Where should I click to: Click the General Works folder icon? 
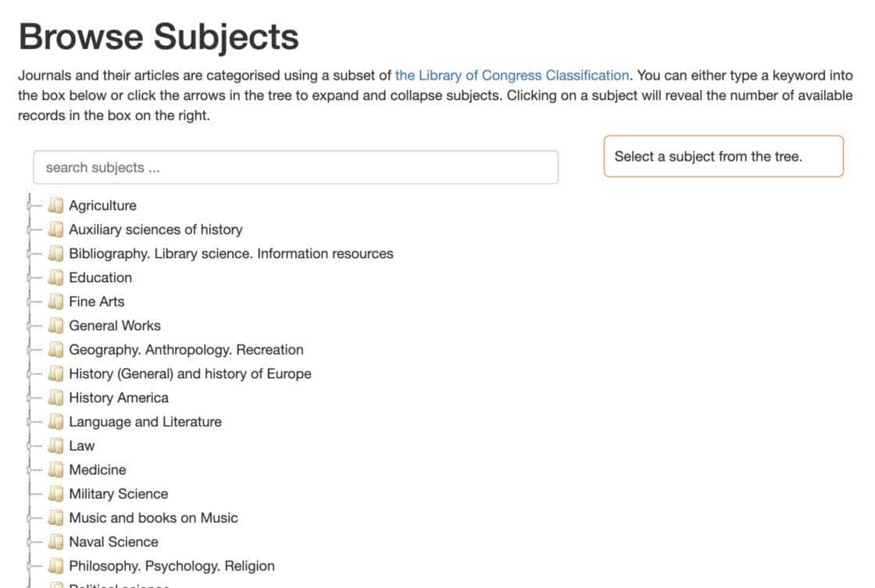pos(55,326)
